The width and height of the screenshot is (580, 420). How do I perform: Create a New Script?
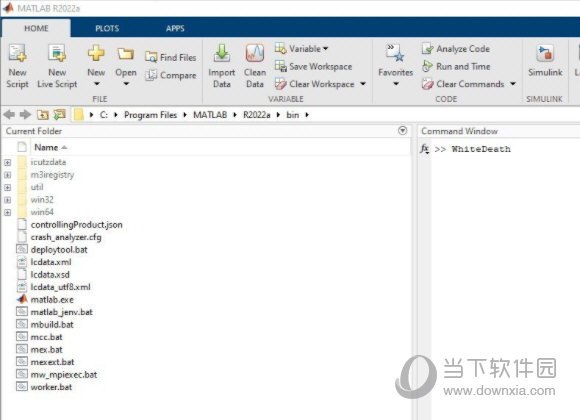pyautogui.click(x=17, y=66)
